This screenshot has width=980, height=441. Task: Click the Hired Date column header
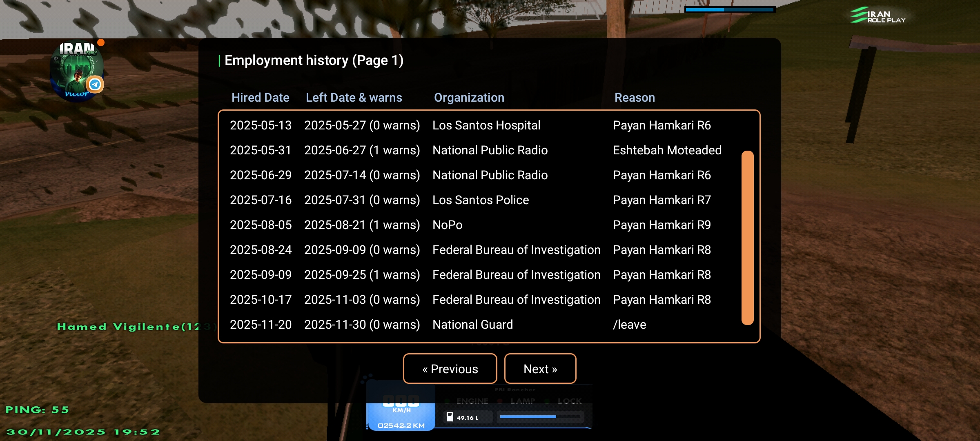pos(260,98)
